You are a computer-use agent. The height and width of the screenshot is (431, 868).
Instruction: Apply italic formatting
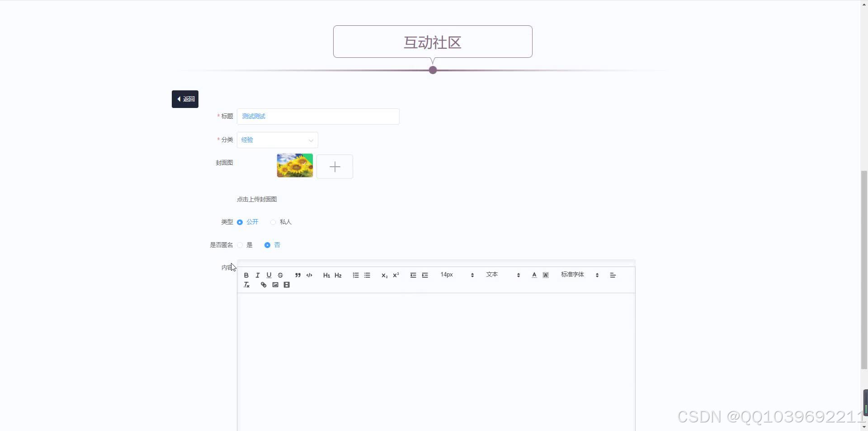pyautogui.click(x=257, y=275)
